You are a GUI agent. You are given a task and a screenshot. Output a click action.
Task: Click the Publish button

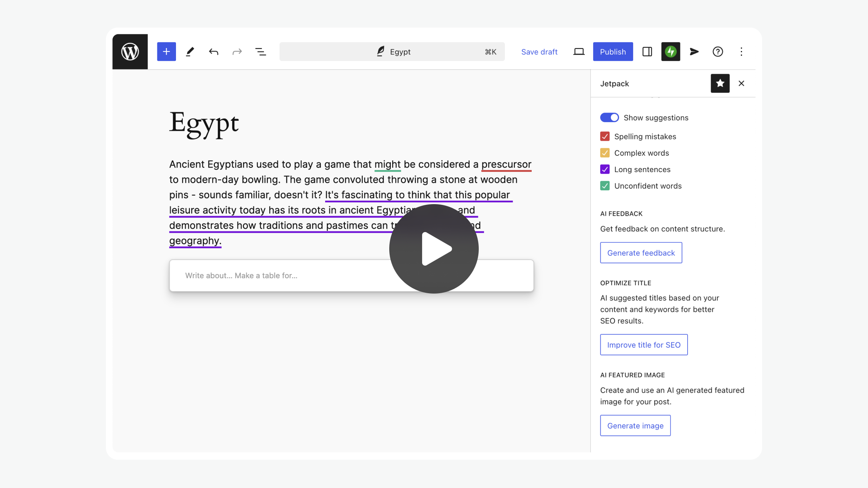click(x=613, y=51)
